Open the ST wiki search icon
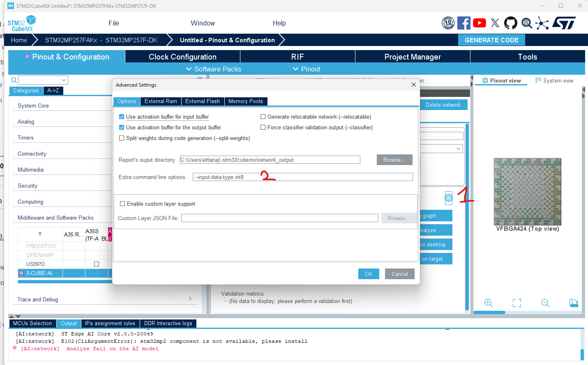The image size is (588, 365). [x=526, y=23]
